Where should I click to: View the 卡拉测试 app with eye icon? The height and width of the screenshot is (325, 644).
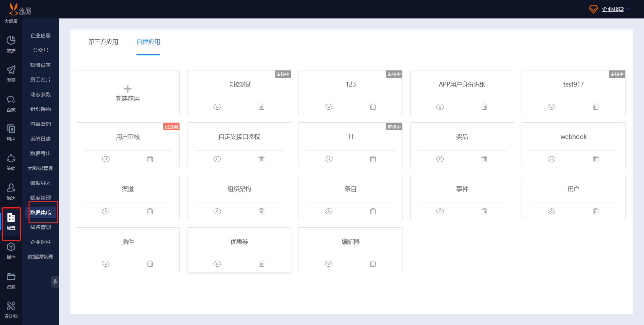click(217, 107)
